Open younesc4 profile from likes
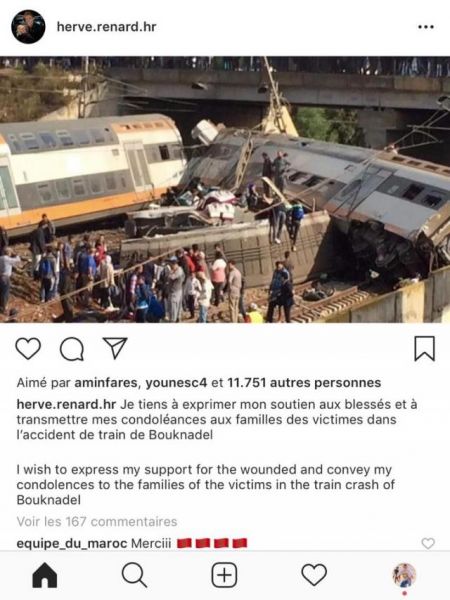The height and width of the screenshot is (600, 450). 176,383
